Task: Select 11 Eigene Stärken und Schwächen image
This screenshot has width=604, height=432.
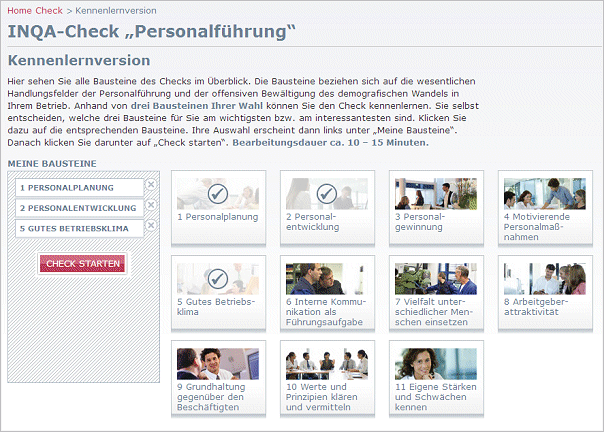Action: tap(436, 364)
